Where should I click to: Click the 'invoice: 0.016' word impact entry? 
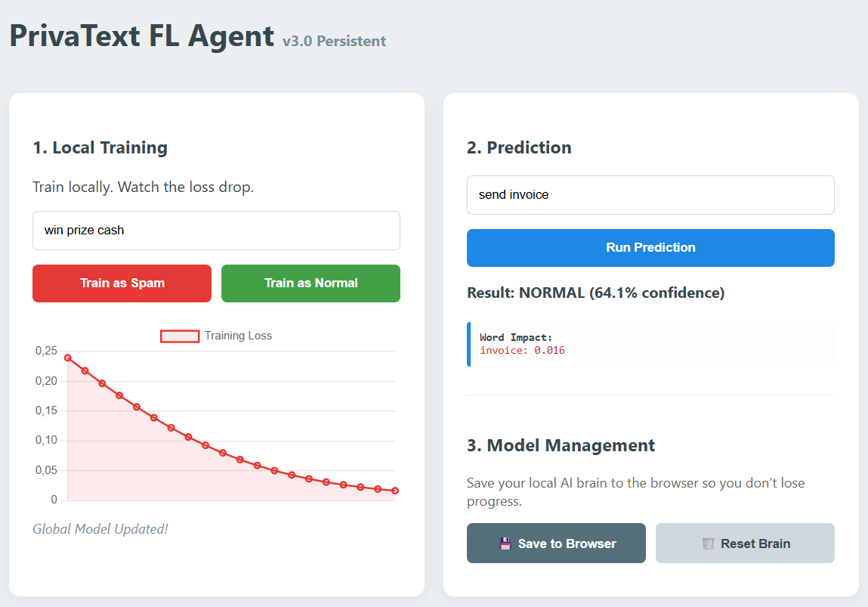tap(522, 351)
